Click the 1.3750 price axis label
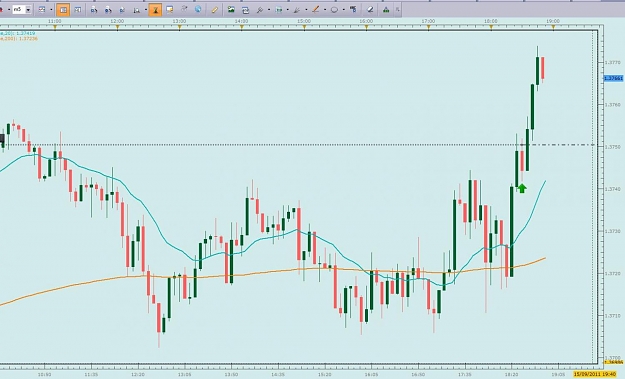The height and width of the screenshot is (379, 625). pos(613,147)
